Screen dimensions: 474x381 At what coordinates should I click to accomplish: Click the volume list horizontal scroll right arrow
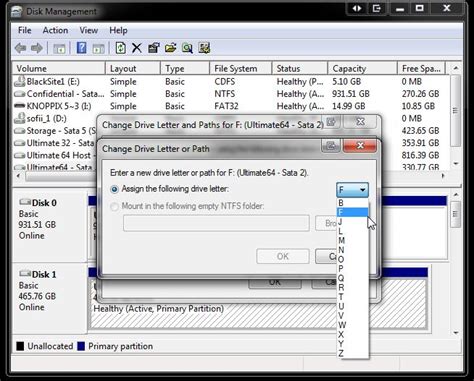(x=443, y=176)
